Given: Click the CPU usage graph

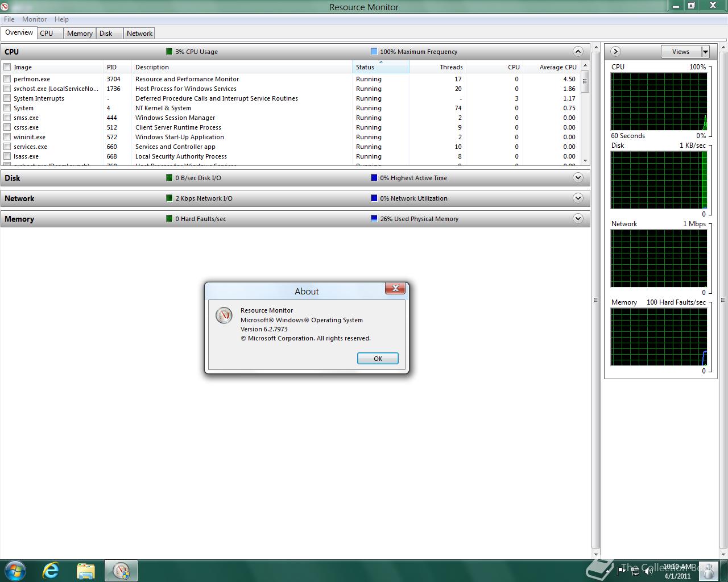Looking at the screenshot, I should (x=659, y=102).
